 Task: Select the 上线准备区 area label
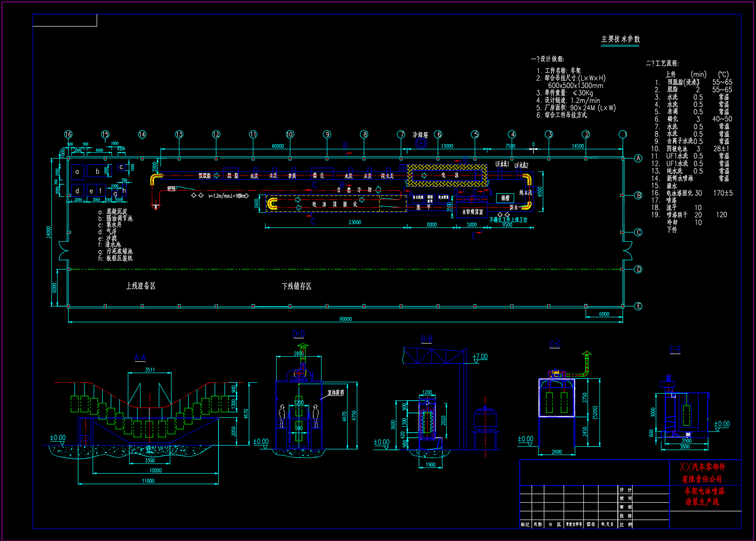pos(140,286)
